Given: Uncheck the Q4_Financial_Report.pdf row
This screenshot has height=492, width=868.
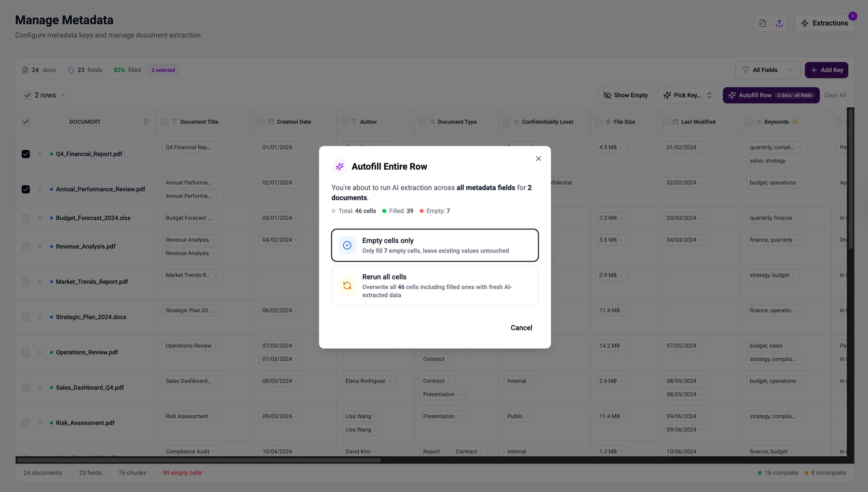Looking at the screenshot, I should pos(26,154).
